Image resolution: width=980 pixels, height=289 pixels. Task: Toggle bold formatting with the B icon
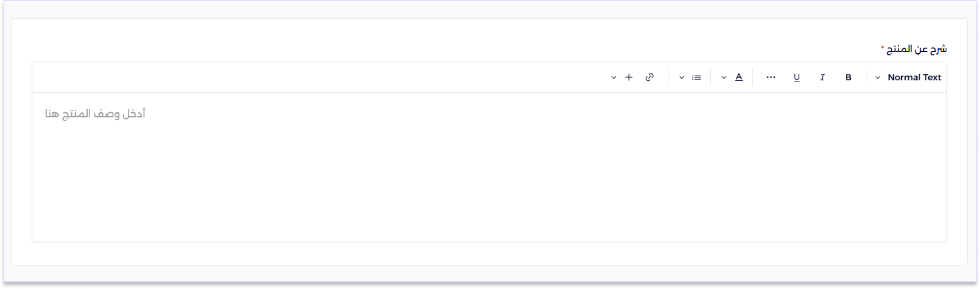pyautogui.click(x=848, y=77)
